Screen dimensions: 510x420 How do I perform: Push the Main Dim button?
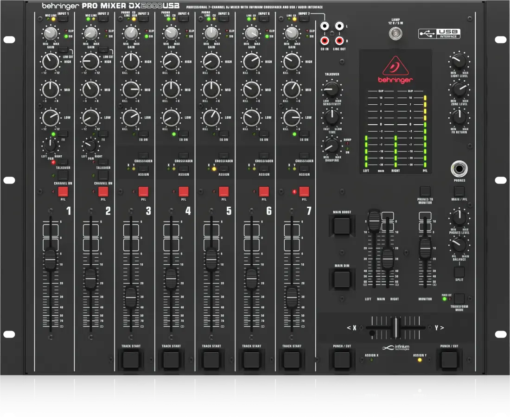pyautogui.click(x=342, y=279)
